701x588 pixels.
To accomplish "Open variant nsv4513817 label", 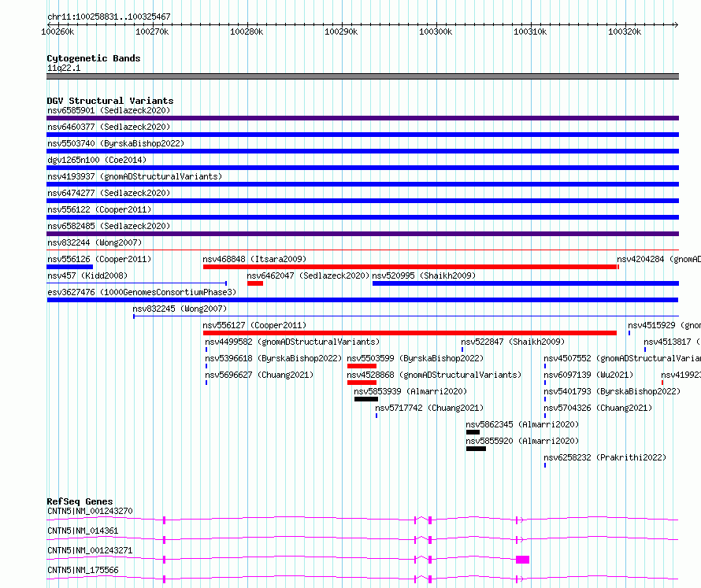I will tap(673, 342).
